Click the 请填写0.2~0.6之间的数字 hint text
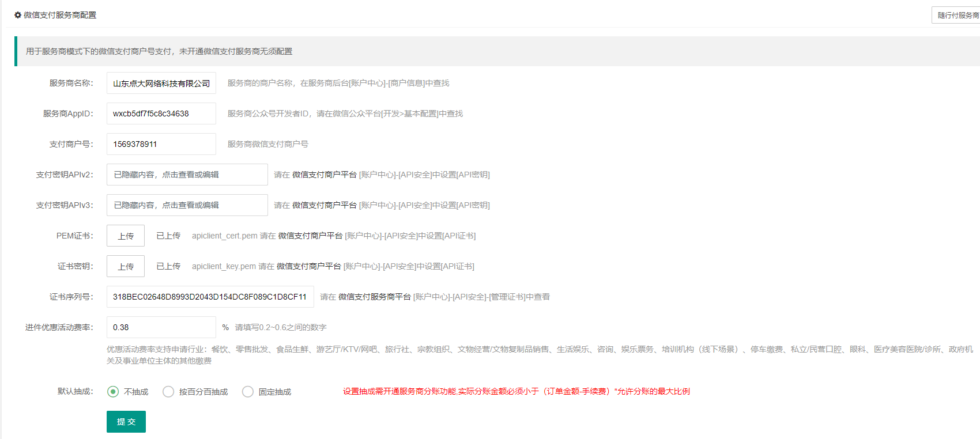 [x=281, y=327]
